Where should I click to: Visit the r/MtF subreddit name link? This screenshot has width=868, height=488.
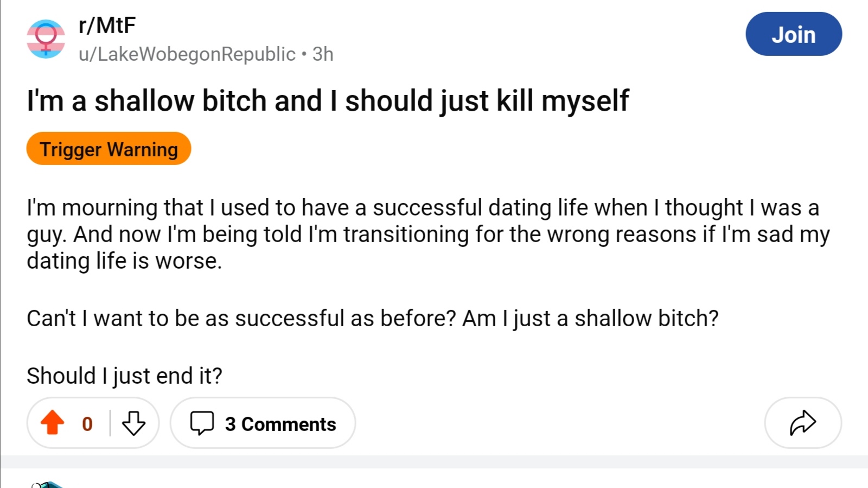[x=107, y=26]
